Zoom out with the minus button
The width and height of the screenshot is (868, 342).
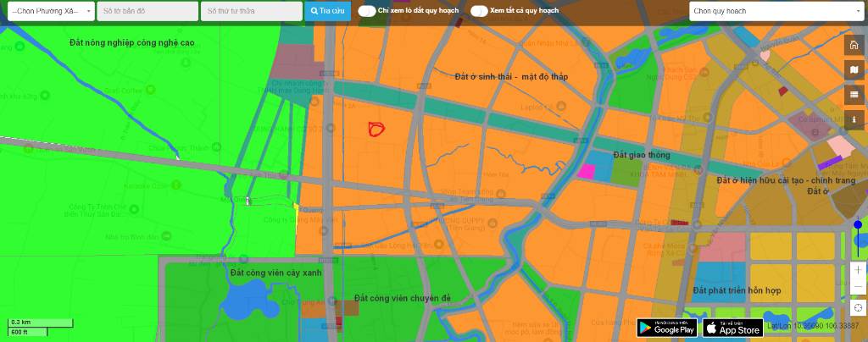858,287
